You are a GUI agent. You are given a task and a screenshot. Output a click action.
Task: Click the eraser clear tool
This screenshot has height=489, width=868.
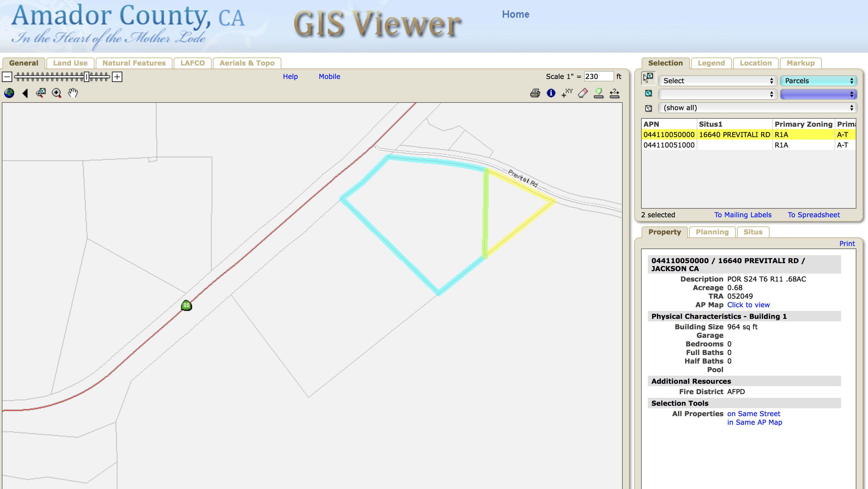tap(583, 93)
